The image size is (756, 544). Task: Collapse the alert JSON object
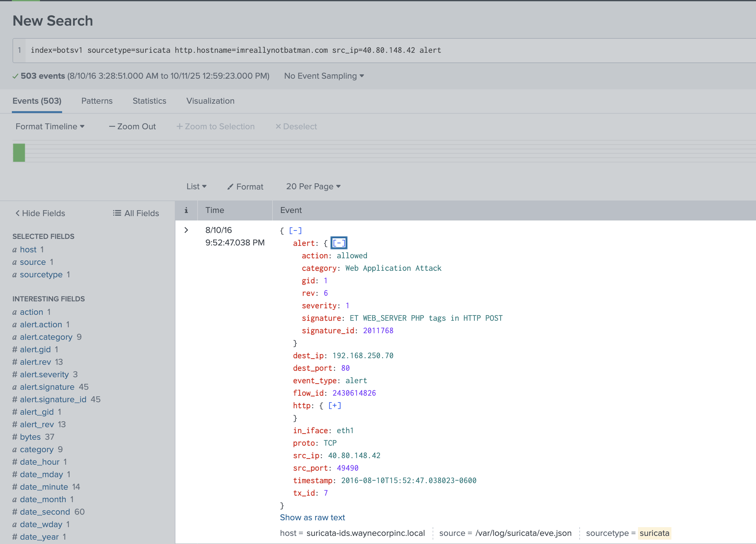click(x=339, y=243)
